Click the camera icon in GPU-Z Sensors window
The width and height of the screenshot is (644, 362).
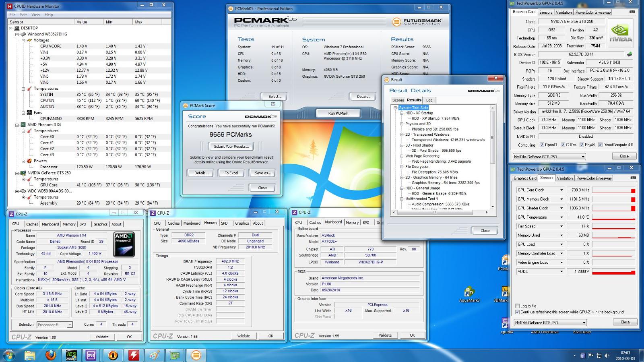pyautogui.click(x=633, y=178)
